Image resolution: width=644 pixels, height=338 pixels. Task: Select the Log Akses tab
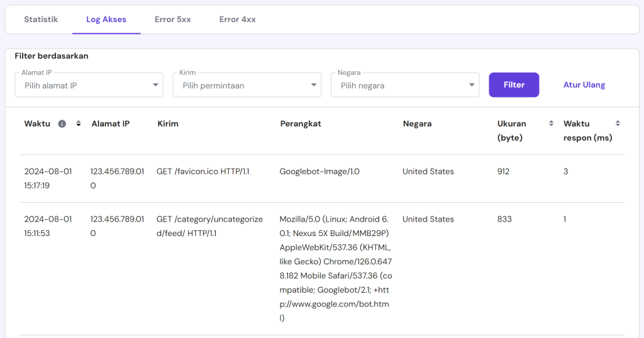(x=106, y=20)
